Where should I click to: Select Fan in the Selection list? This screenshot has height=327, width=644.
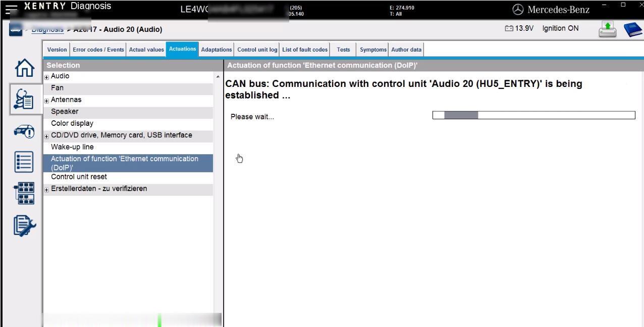[128, 88]
